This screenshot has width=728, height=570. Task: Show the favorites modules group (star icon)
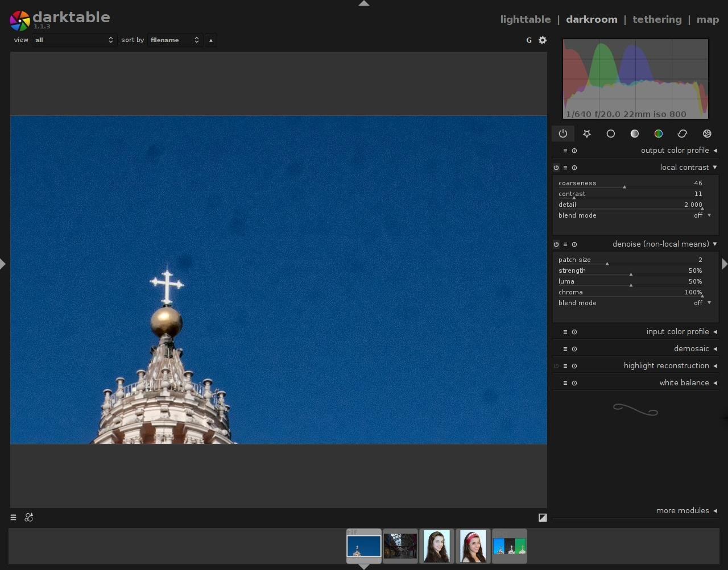point(587,134)
